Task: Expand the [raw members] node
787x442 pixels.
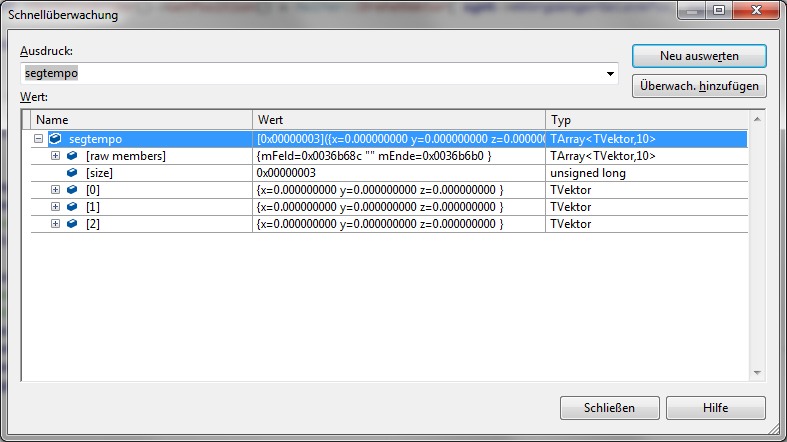Action: (56, 156)
